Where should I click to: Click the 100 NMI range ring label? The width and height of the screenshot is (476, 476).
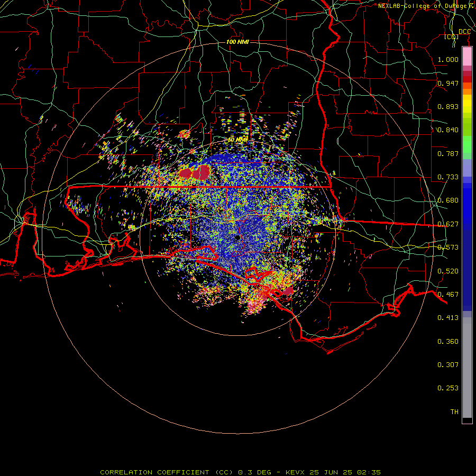237,42
